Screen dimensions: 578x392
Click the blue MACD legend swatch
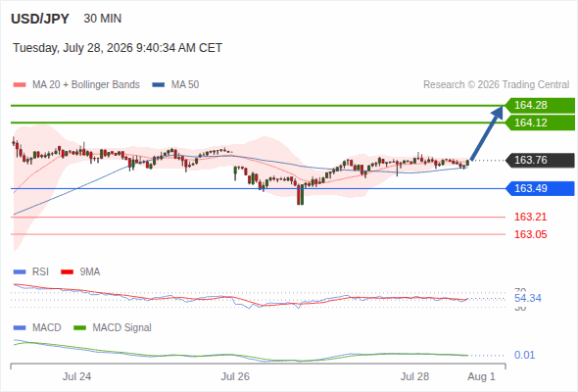pos(20,328)
